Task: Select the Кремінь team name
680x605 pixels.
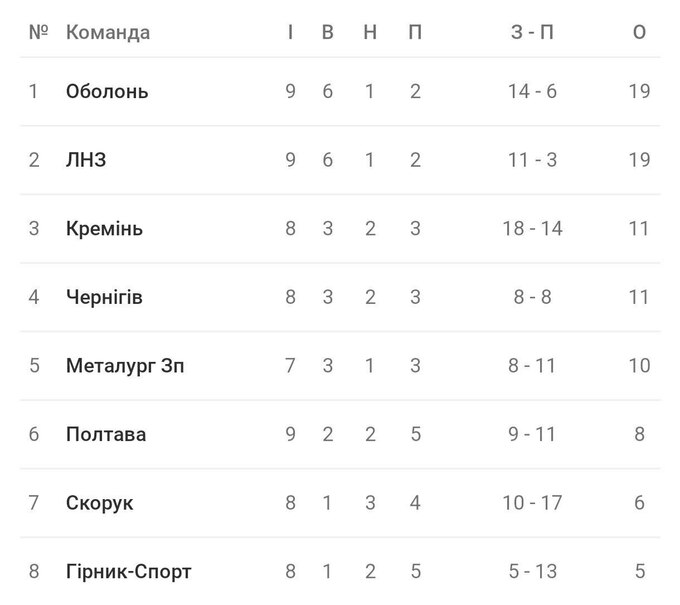Action: click(x=104, y=229)
